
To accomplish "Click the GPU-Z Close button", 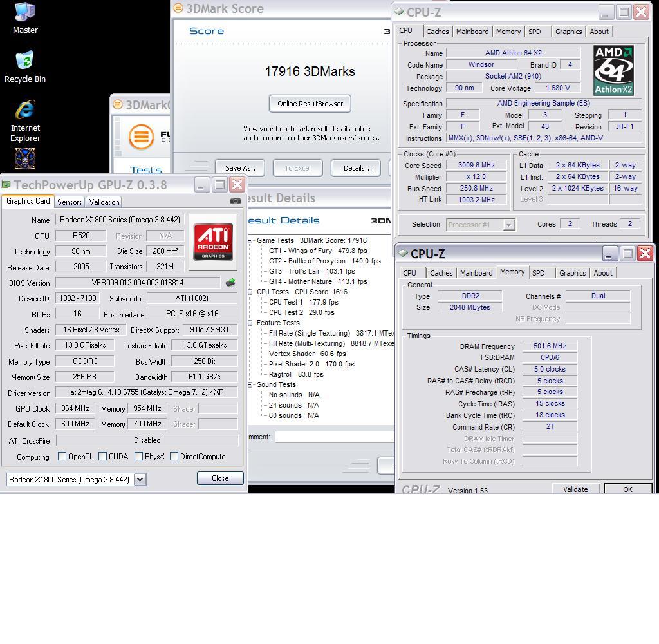I will click(220, 478).
